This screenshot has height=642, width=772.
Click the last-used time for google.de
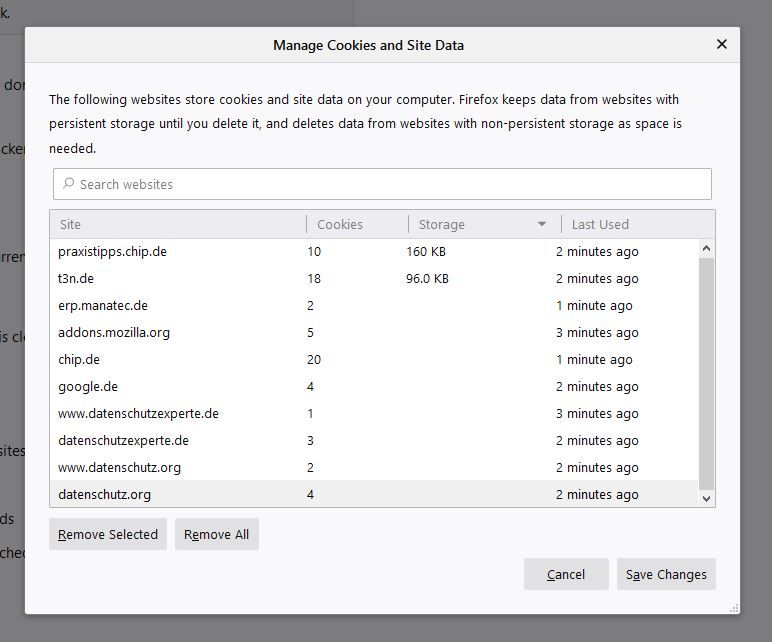tap(597, 386)
